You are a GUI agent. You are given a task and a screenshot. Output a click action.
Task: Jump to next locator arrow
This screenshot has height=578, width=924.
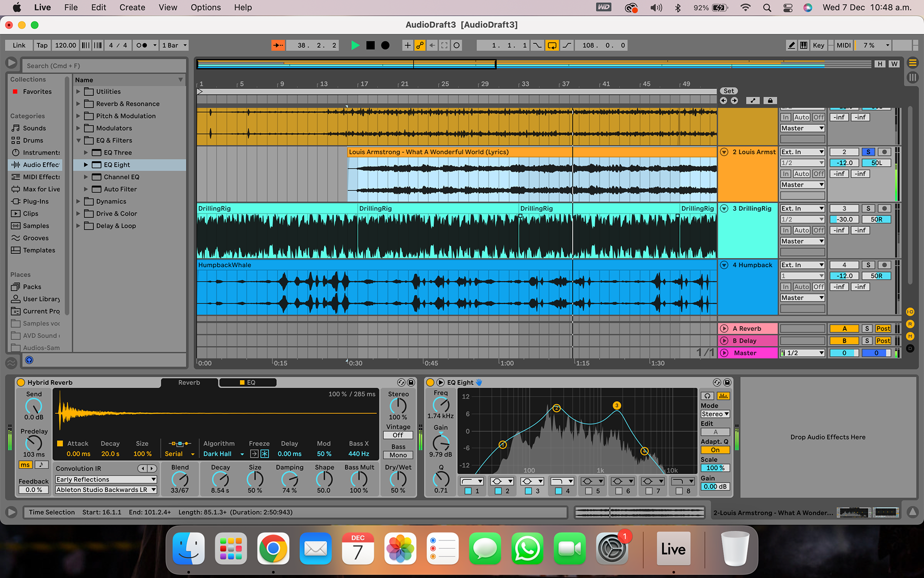click(734, 100)
